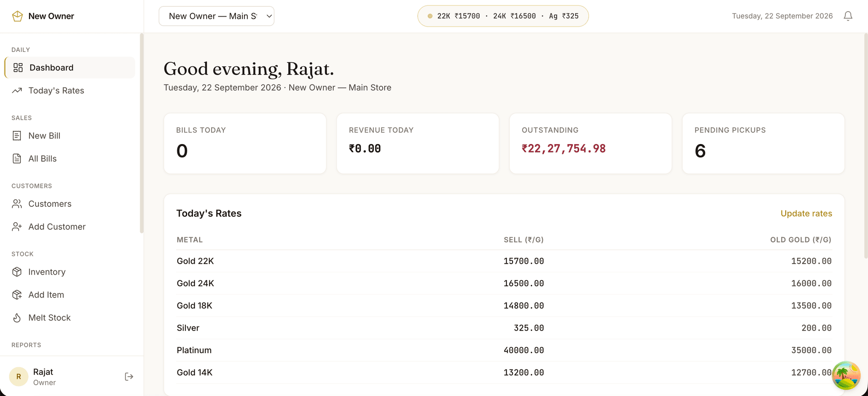Open Inventory in sidebar
The height and width of the screenshot is (396, 868).
click(x=70, y=272)
